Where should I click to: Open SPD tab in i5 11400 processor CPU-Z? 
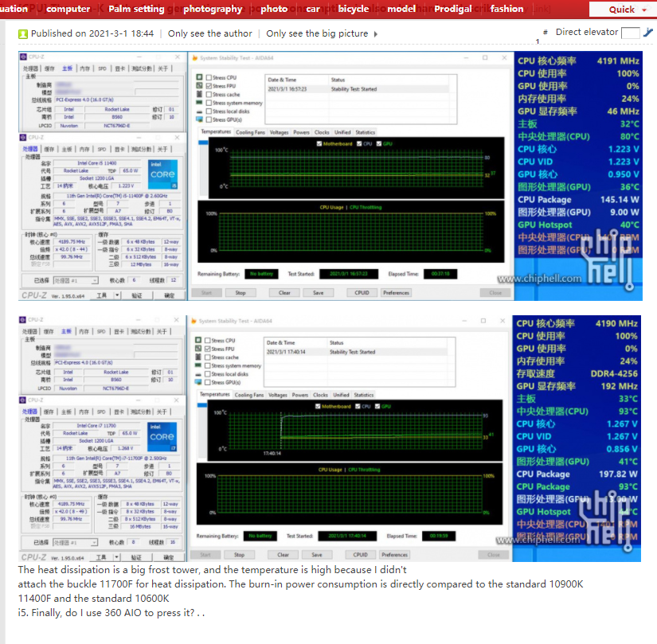(x=102, y=149)
